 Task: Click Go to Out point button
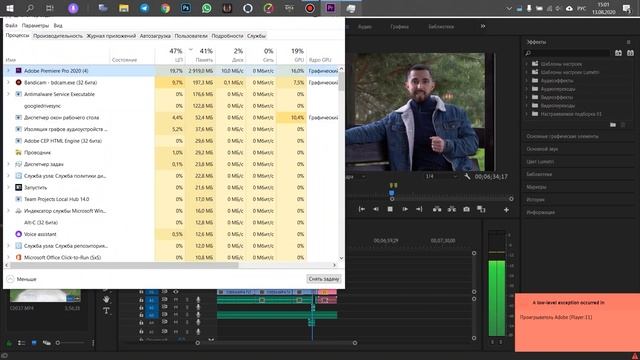(x=419, y=209)
